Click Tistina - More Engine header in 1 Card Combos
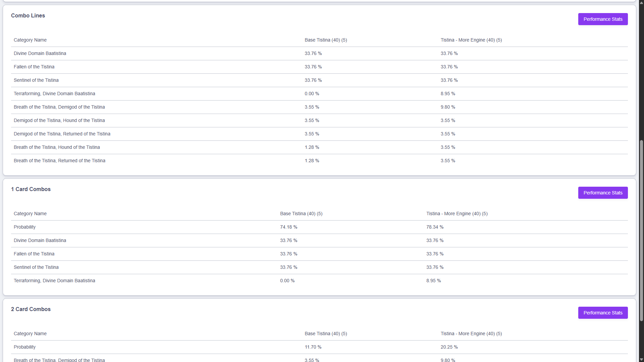Screen dimensions: 644x362 point(457,214)
